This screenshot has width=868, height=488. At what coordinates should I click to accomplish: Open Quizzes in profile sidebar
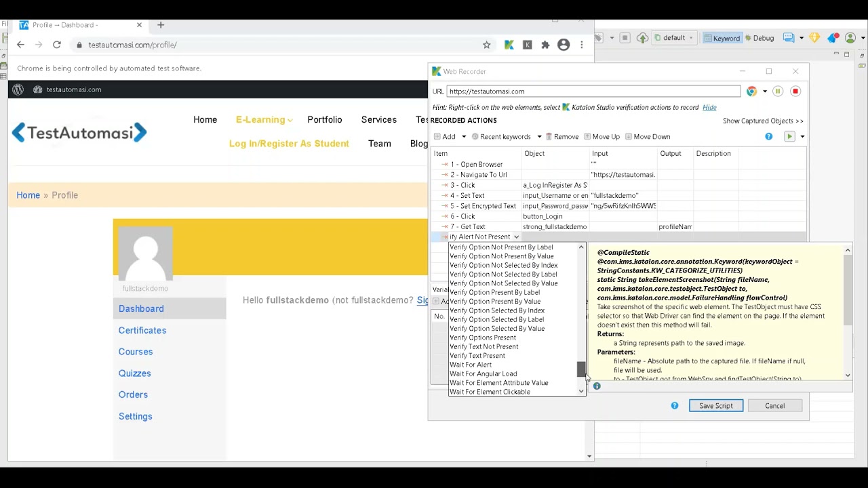135,373
